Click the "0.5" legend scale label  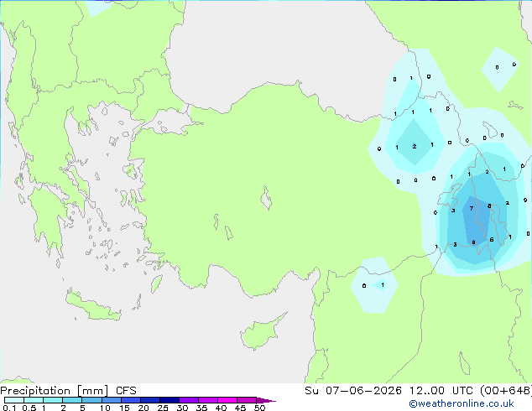pos(29,408)
